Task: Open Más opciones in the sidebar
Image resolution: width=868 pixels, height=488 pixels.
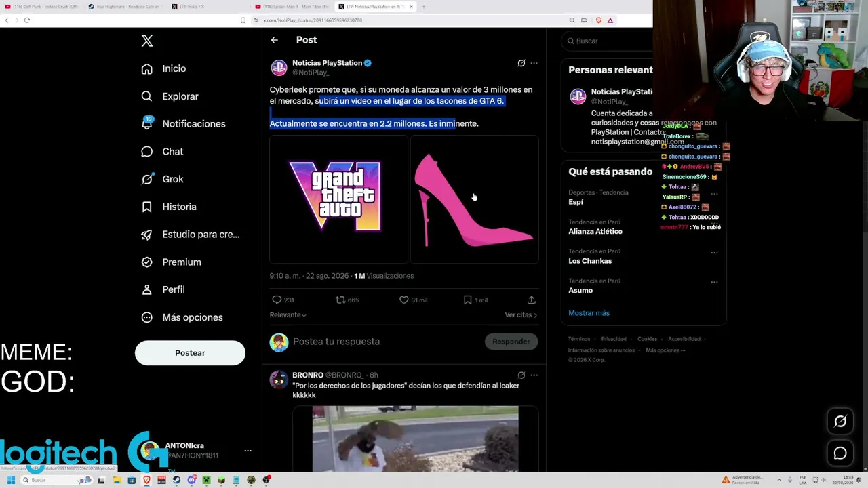Action: pyautogui.click(x=182, y=317)
